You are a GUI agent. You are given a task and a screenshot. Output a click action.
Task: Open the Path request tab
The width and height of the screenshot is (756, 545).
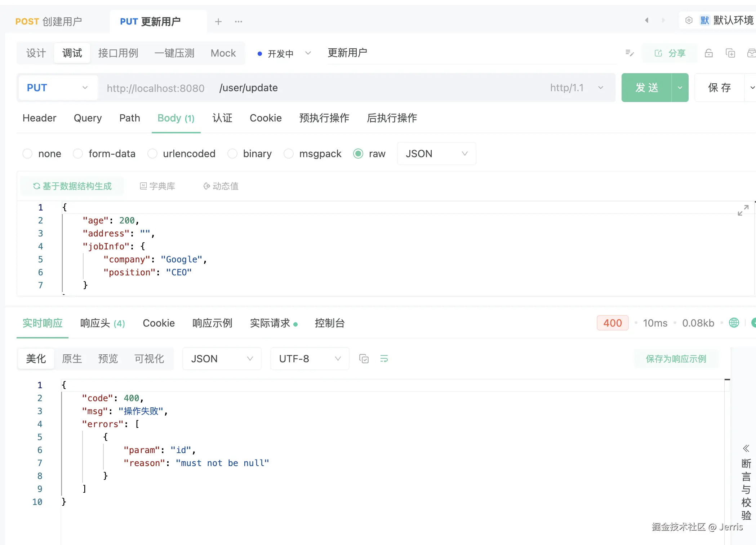129,118
